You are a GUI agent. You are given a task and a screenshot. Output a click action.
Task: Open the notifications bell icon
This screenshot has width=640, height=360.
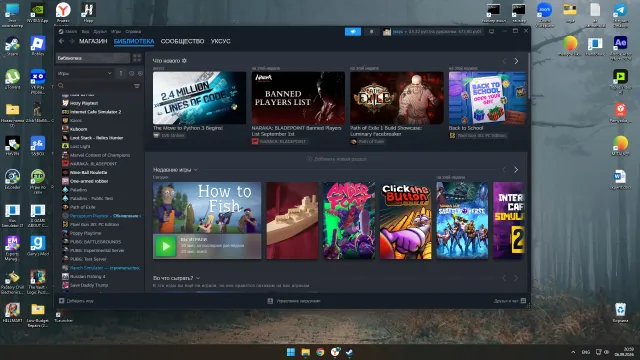click(371, 32)
